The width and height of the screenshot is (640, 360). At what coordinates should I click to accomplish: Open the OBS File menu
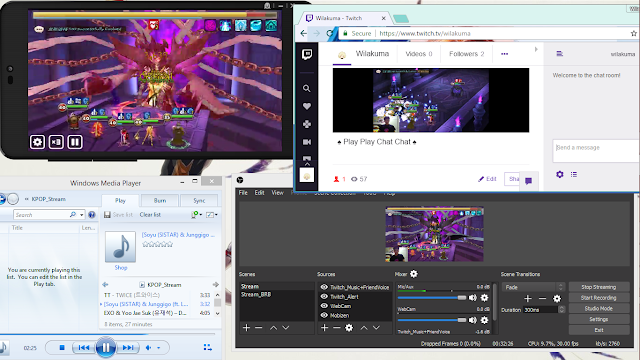click(x=243, y=193)
